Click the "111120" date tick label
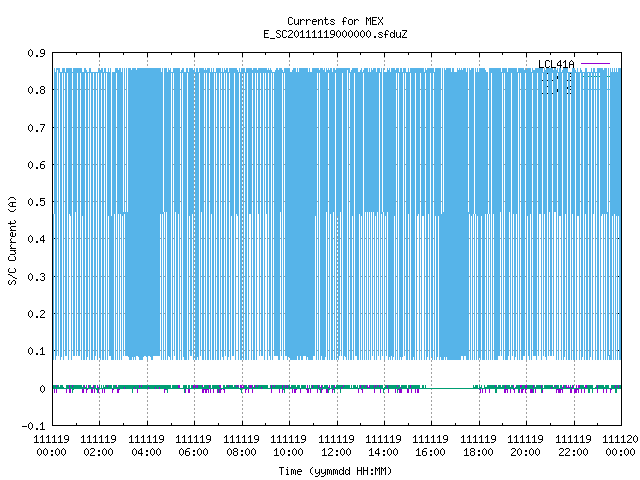The height and width of the screenshot is (480, 640). [x=620, y=439]
